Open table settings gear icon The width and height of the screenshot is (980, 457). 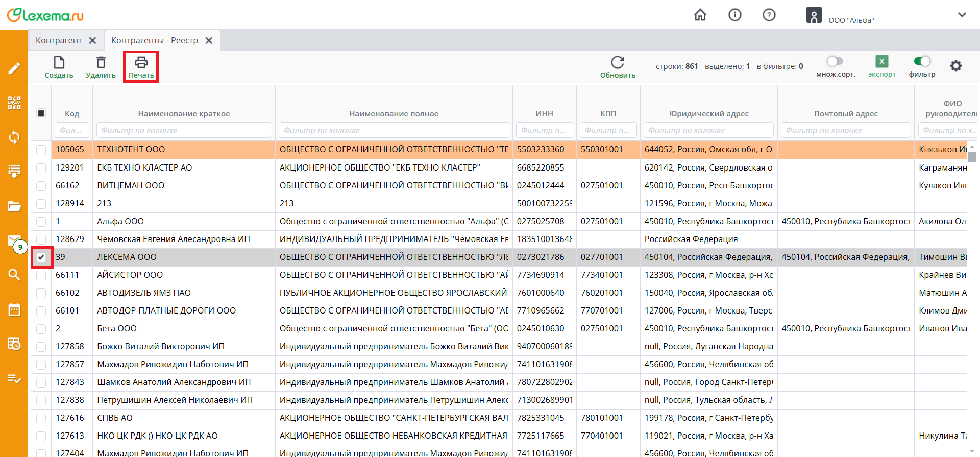pos(955,66)
